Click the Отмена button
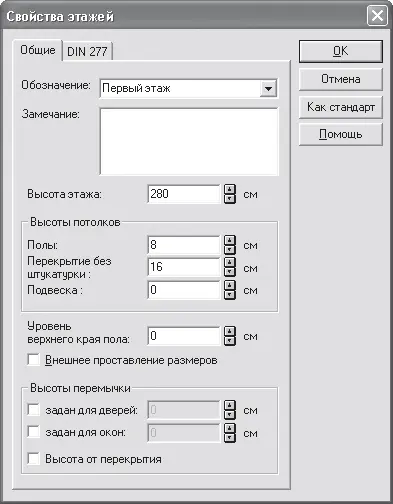This screenshot has width=393, height=504. tap(341, 79)
